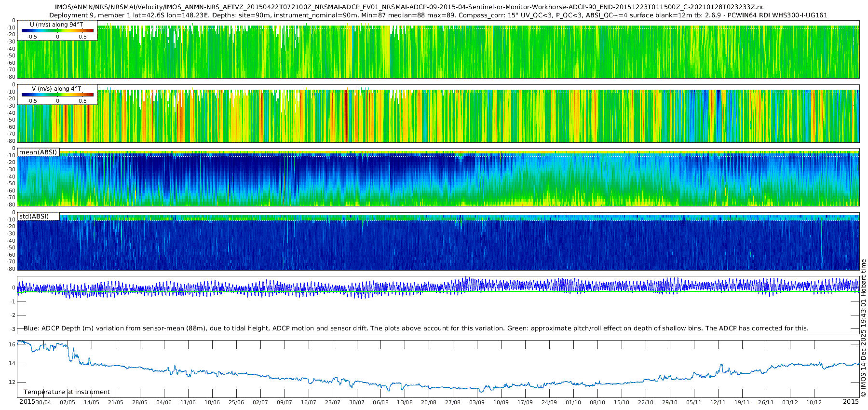Image resolution: width=868 pixels, height=410 pixels.
Task: Pick the 30/04 date tick on time axis
Action: point(43,402)
